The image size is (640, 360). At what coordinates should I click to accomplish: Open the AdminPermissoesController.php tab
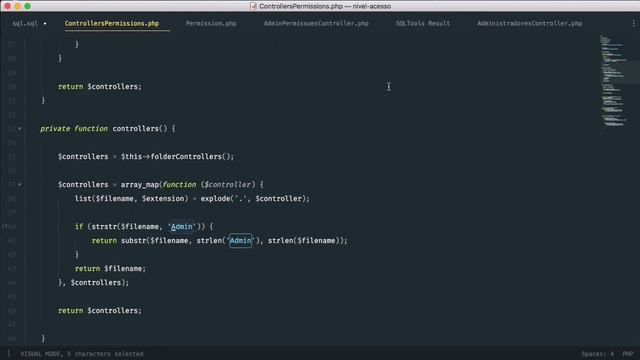pyautogui.click(x=316, y=24)
